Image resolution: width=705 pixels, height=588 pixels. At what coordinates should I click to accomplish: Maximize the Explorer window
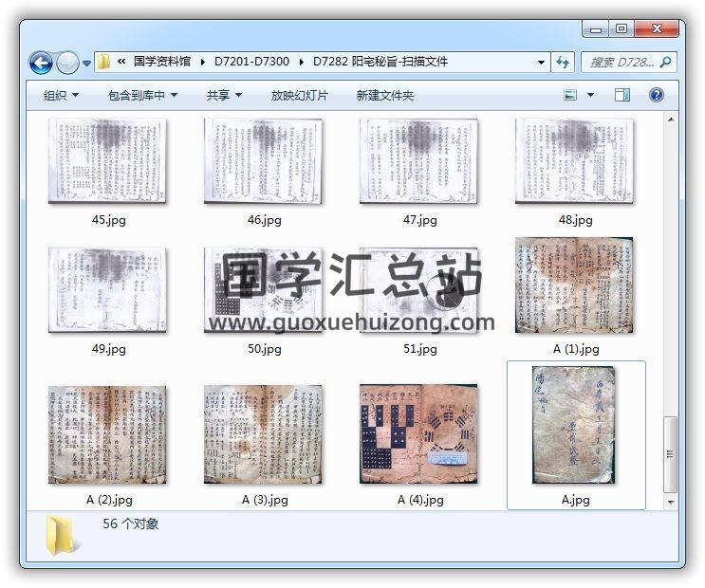pos(622,29)
